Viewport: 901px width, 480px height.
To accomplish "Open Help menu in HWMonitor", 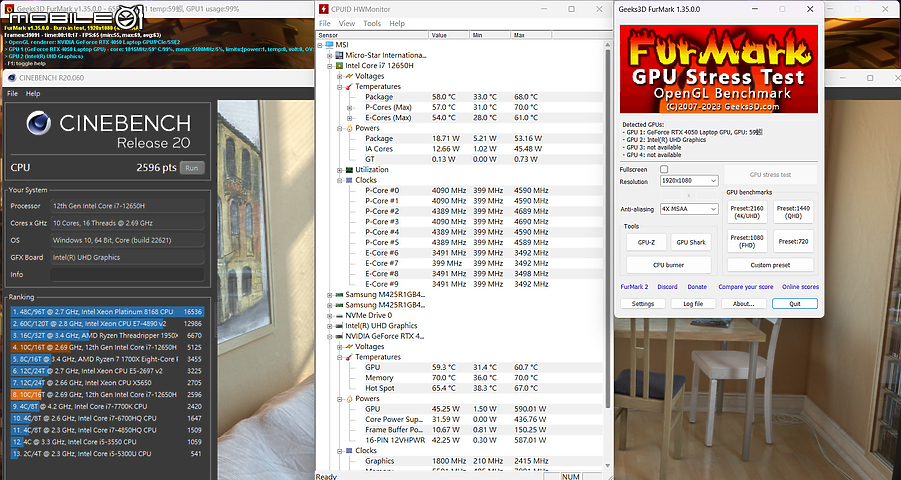I will click(x=397, y=24).
